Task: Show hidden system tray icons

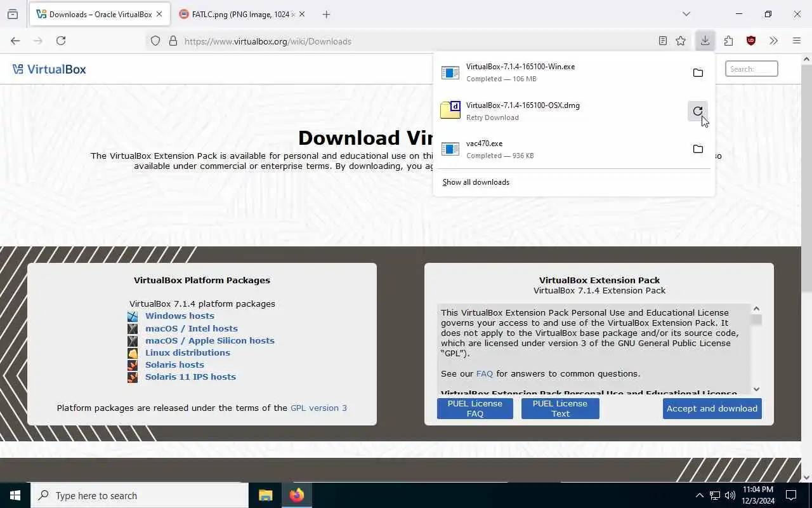Action: pos(700,495)
